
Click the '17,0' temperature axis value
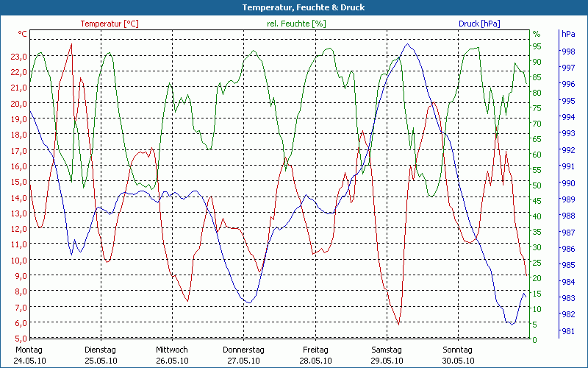coord(19,151)
